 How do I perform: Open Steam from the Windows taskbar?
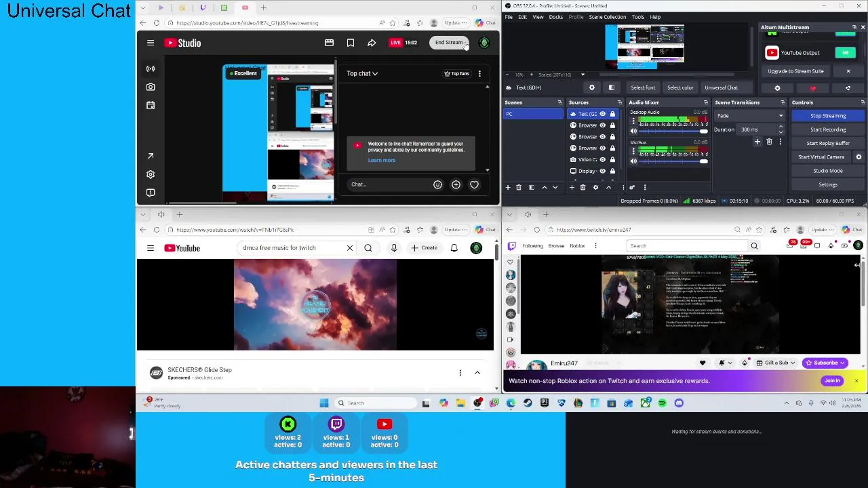pos(528,403)
